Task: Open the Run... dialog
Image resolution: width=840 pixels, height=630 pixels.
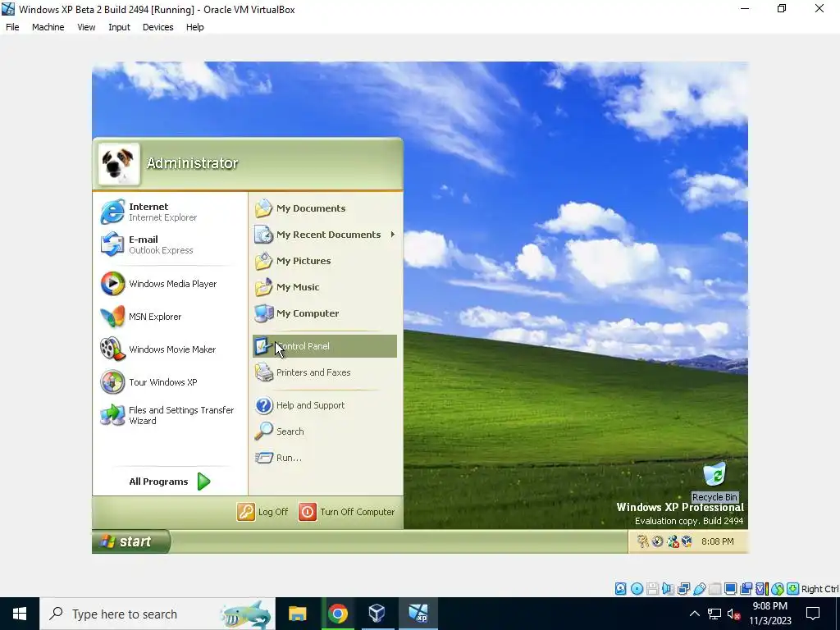Action: [x=325, y=458]
